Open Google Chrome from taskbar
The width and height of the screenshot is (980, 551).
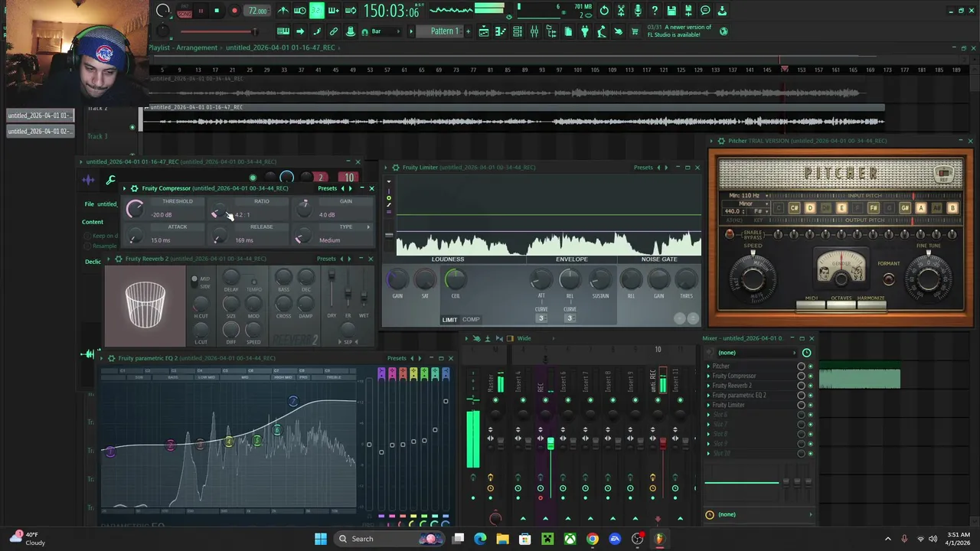[x=593, y=539]
